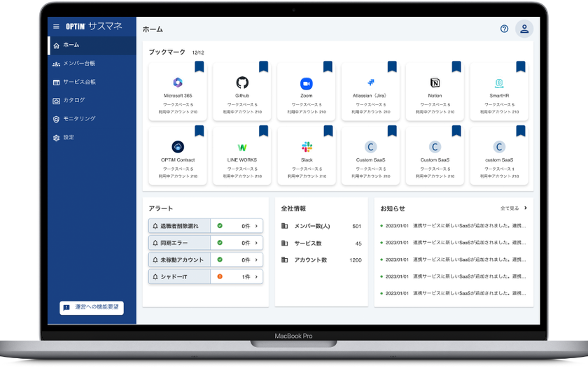Click green check icon in 同期エラー row

[220, 243]
